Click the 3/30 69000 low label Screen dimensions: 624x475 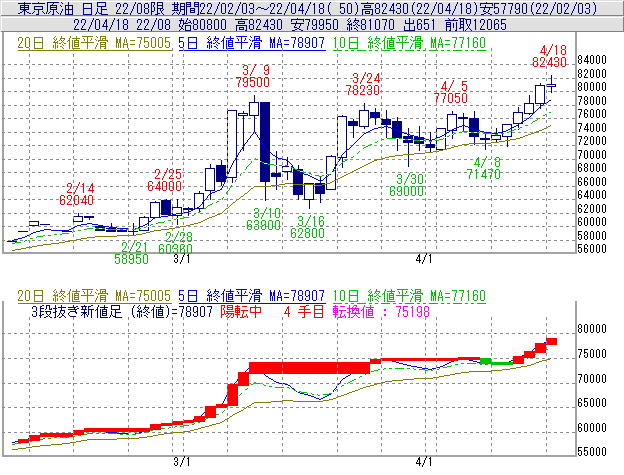click(407, 185)
